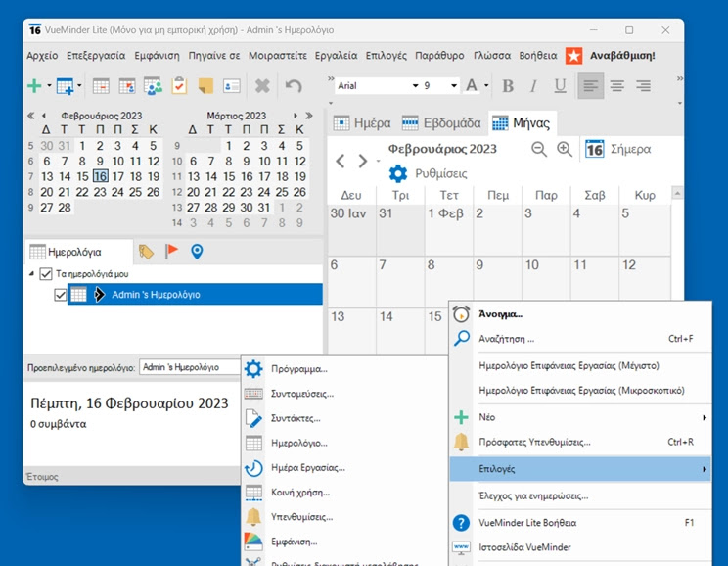Viewport: 728px width, 566px height.
Task: Click the yellow new note icon
Action: point(205,86)
